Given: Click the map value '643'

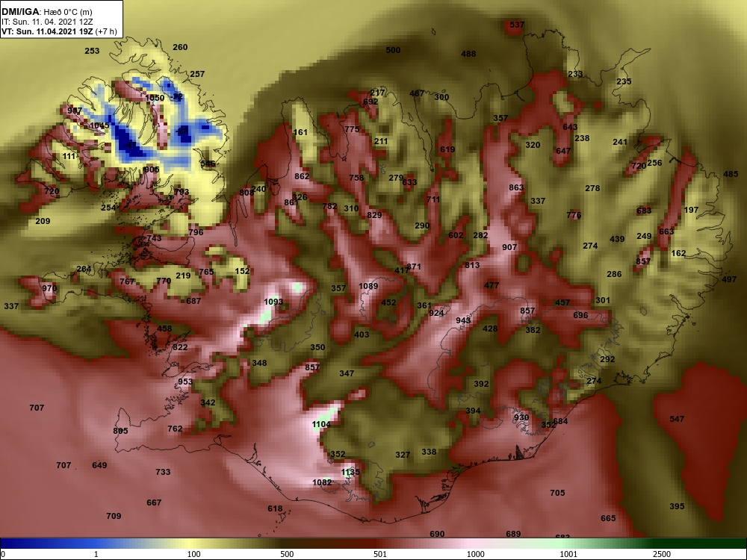Looking at the screenshot, I should pyautogui.click(x=570, y=127).
